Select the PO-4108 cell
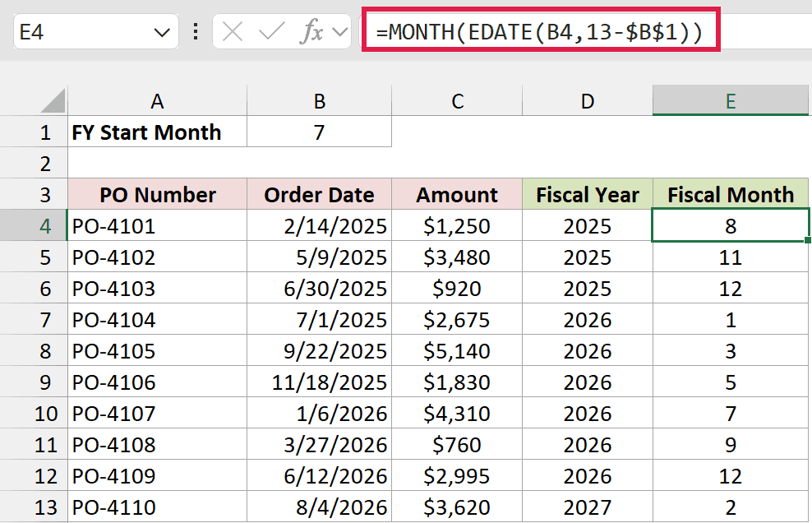 [x=158, y=444]
